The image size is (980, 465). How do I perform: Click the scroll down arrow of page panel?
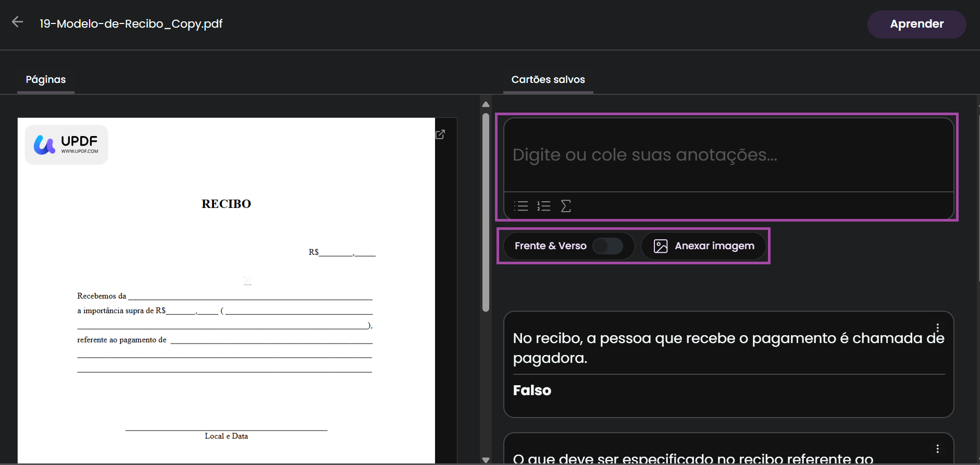pos(486,460)
